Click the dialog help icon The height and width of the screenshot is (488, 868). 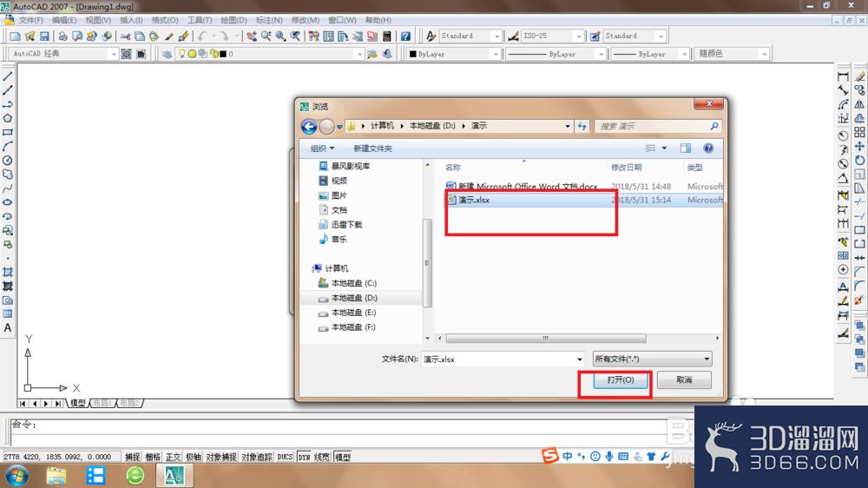coord(708,148)
